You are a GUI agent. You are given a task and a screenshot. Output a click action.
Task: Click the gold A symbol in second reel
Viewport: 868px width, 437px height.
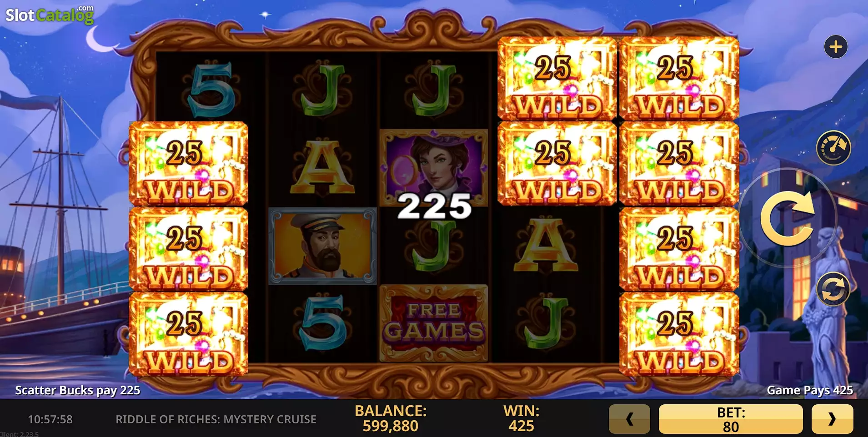[322, 167]
